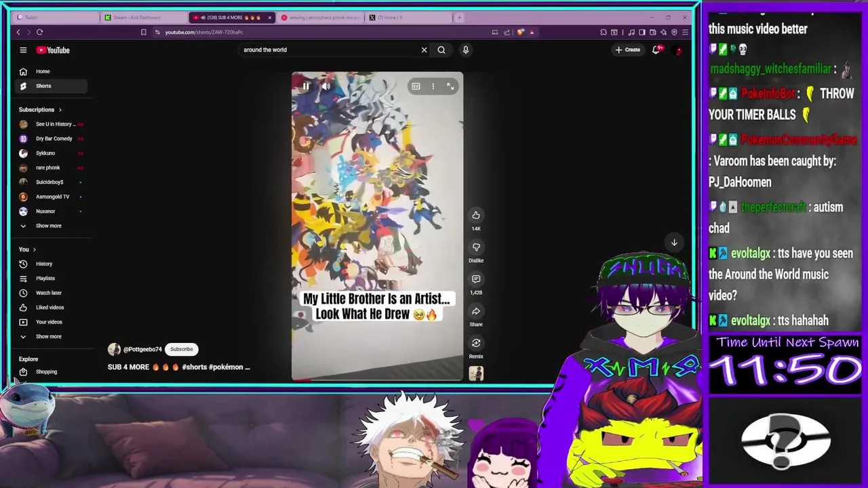
Task: Open the Short's three-dot more options
Action: coord(433,86)
